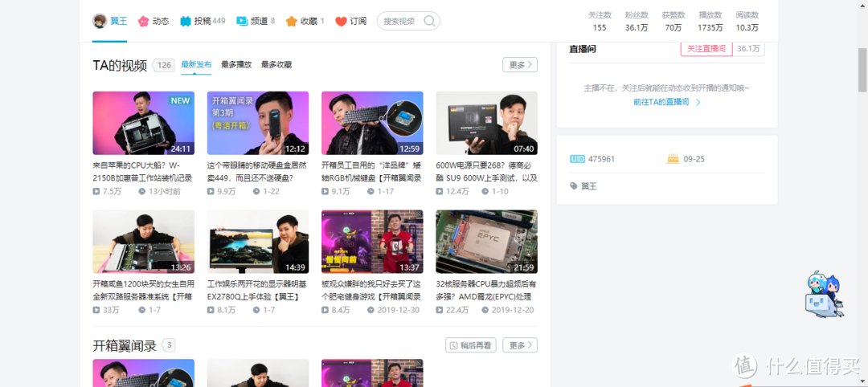Image resolution: width=868 pixels, height=387 pixels.
Task: Click the TA的视频 heading
Action: [120, 65]
